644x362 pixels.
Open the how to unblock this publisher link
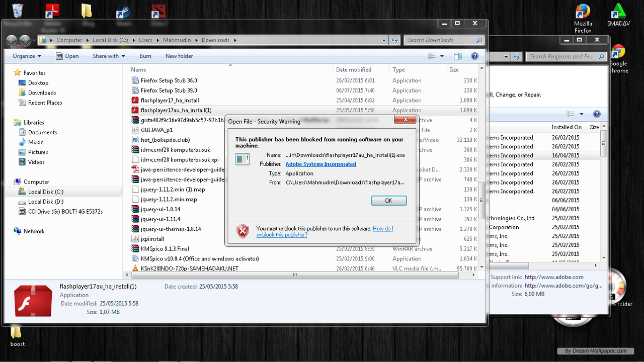[x=325, y=231]
